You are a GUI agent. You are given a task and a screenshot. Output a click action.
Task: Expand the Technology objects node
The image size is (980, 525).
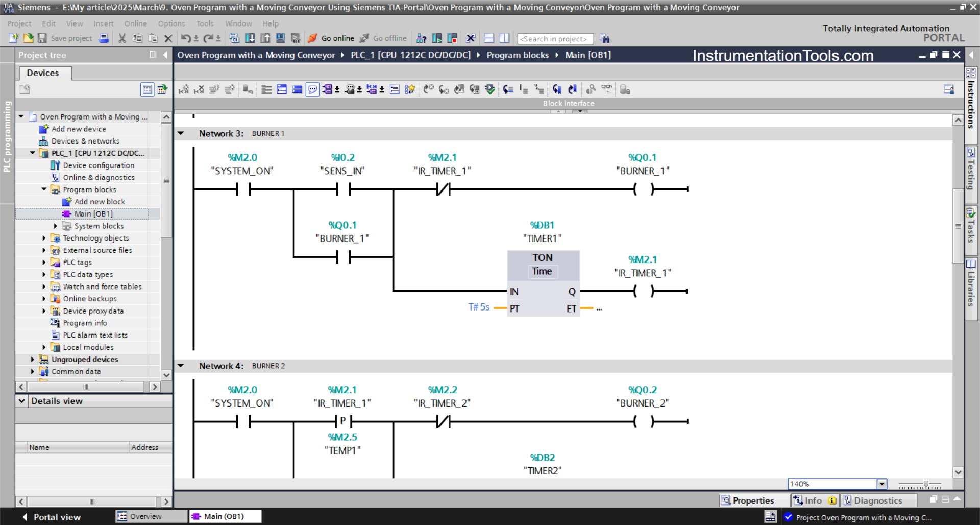(44, 238)
